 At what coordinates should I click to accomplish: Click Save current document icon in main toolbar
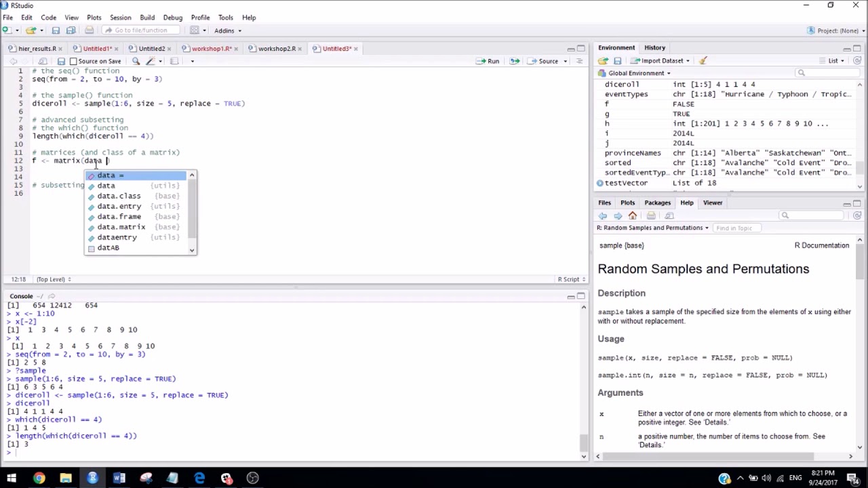pos(56,30)
